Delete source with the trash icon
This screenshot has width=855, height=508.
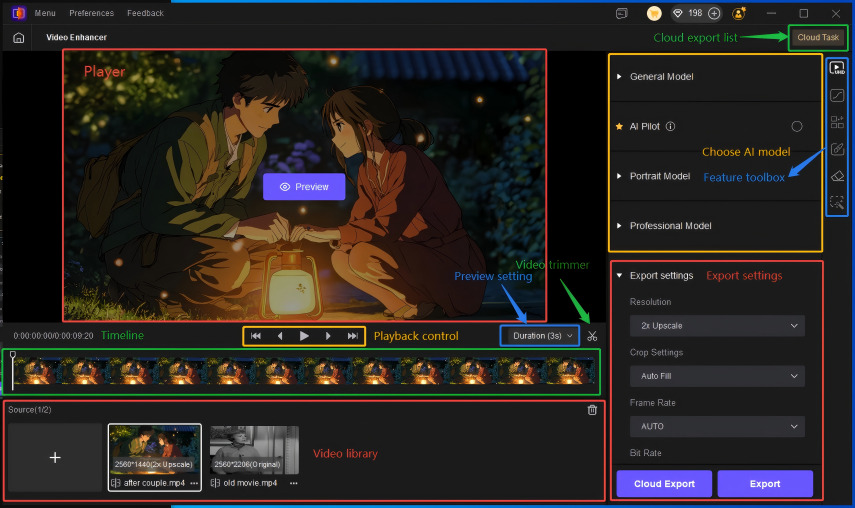(592, 410)
